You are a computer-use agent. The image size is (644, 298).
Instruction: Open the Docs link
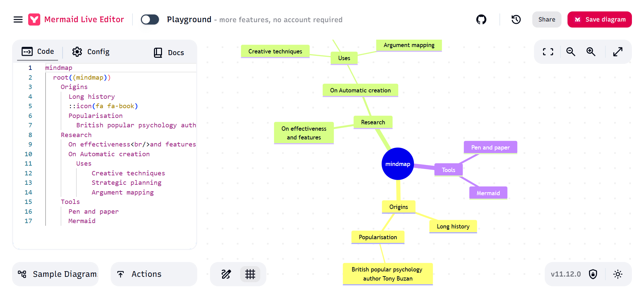169,52
